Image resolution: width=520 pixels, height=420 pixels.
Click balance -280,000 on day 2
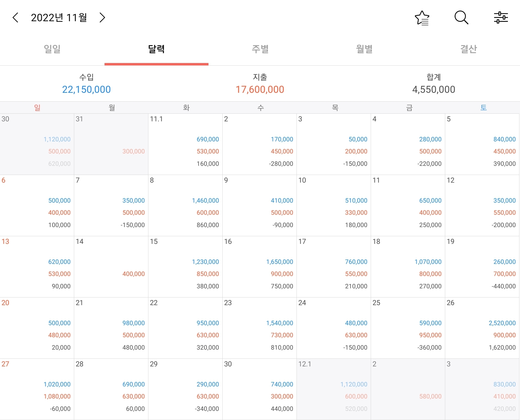tap(281, 164)
